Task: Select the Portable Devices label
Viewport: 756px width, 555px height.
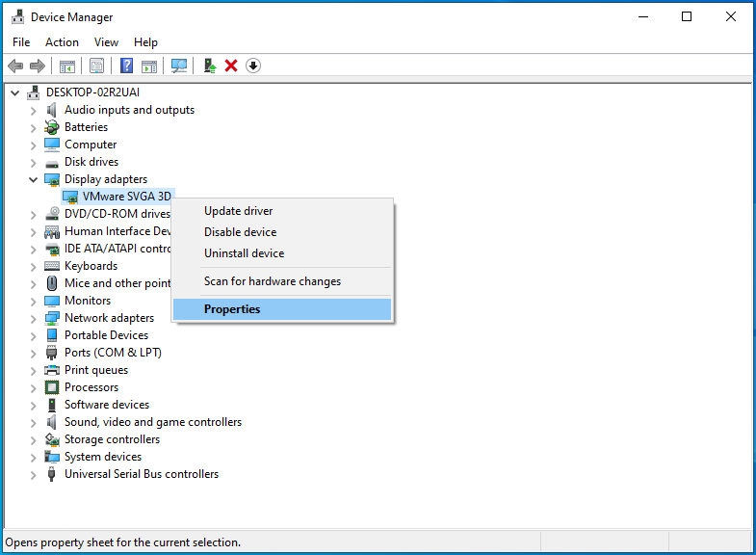Action: pyautogui.click(x=107, y=335)
